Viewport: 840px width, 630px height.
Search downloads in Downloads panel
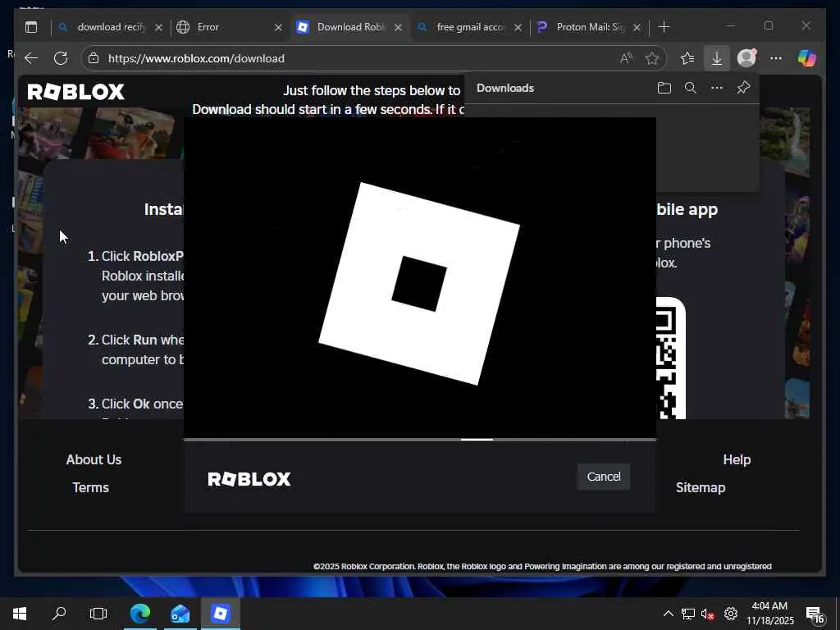point(691,88)
